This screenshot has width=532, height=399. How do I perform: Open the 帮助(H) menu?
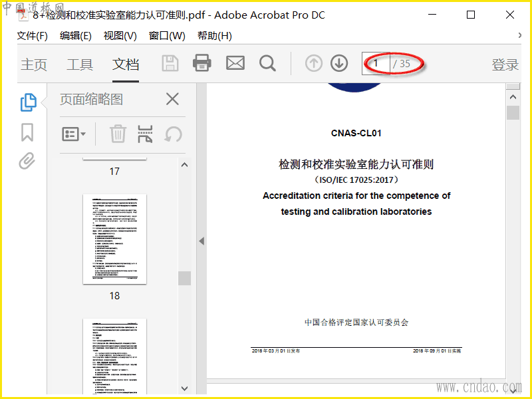click(214, 36)
